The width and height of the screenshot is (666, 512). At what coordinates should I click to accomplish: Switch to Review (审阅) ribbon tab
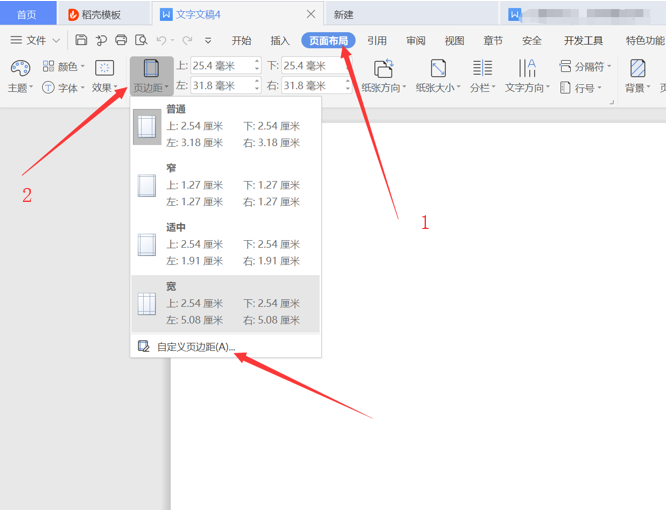(415, 40)
